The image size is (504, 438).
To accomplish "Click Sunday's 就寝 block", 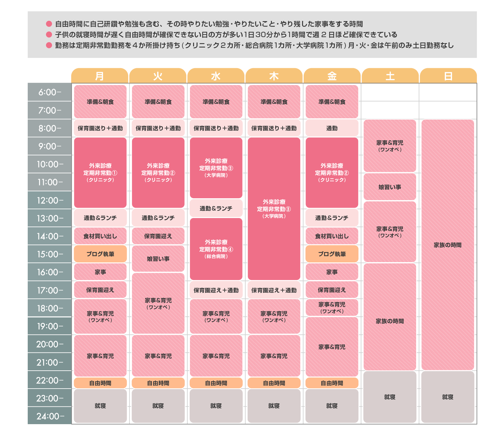I will (x=448, y=397).
